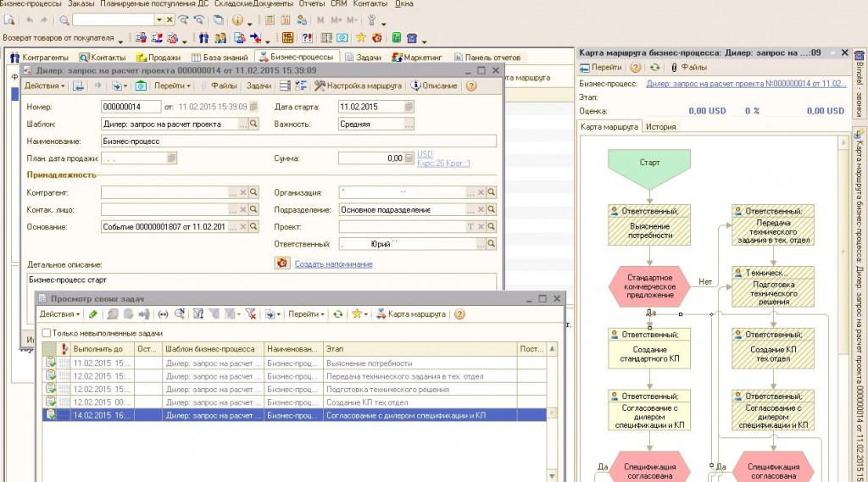Click Файлы paperclip in route map panel
This screenshot has width=868, height=482.
[689, 68]
